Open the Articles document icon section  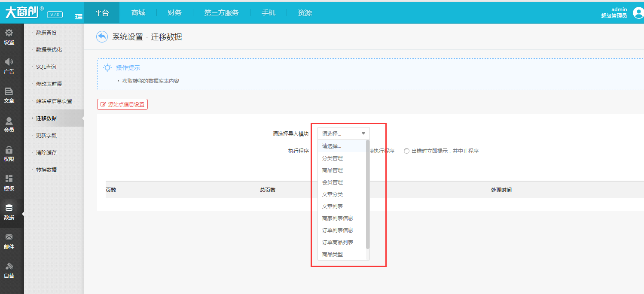pos(9,91)
